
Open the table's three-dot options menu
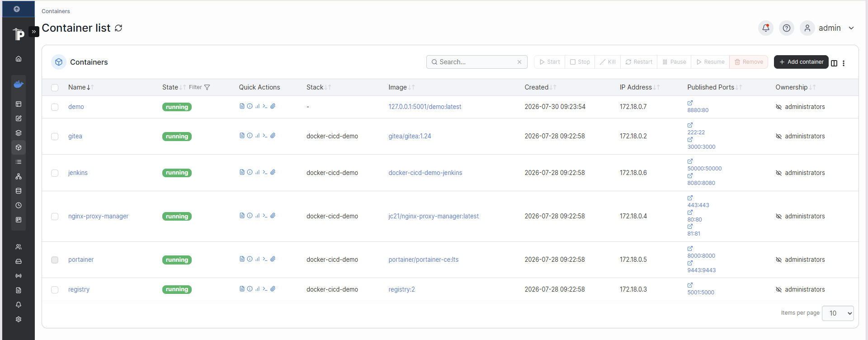pyautogui.click(x=844, y=63)
